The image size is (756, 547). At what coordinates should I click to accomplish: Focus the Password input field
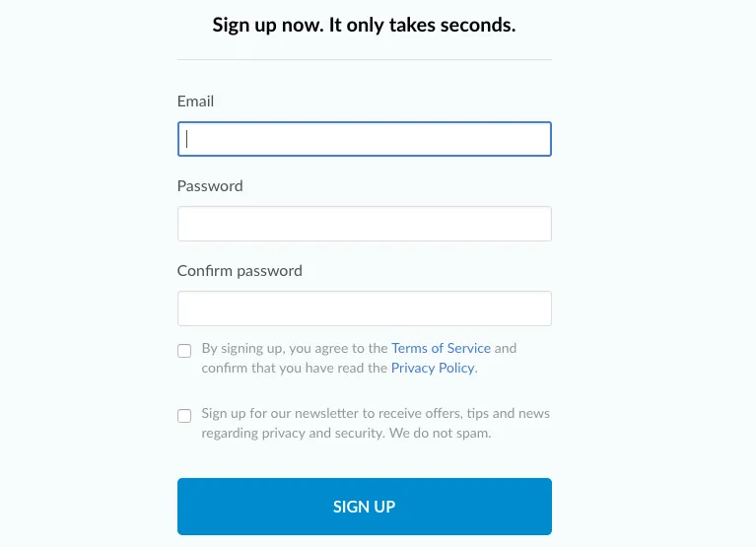coord(365,224)
